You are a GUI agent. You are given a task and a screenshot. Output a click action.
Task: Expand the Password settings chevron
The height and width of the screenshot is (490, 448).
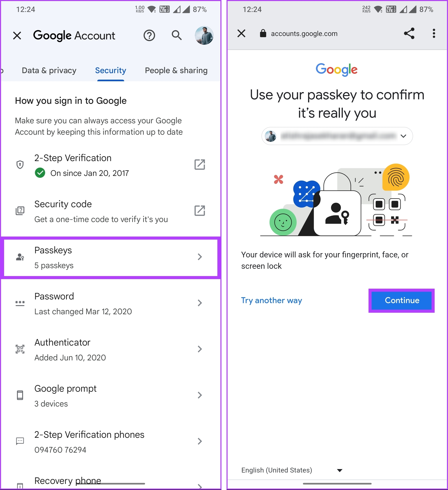[x=200, y=303]
